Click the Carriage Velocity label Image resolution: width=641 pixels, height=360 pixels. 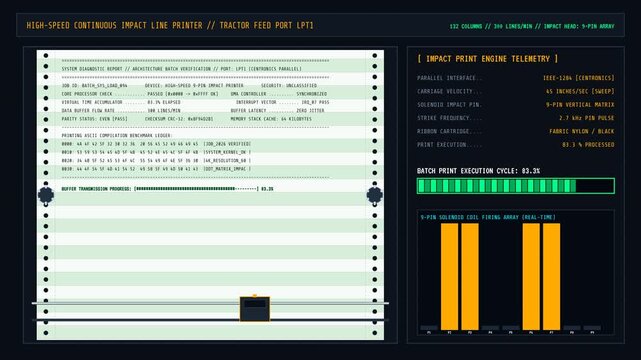pos(449,92)
